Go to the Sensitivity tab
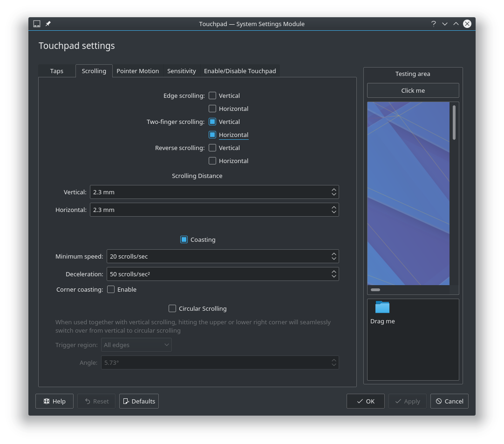Screen dimensions: 504x444 182,71
